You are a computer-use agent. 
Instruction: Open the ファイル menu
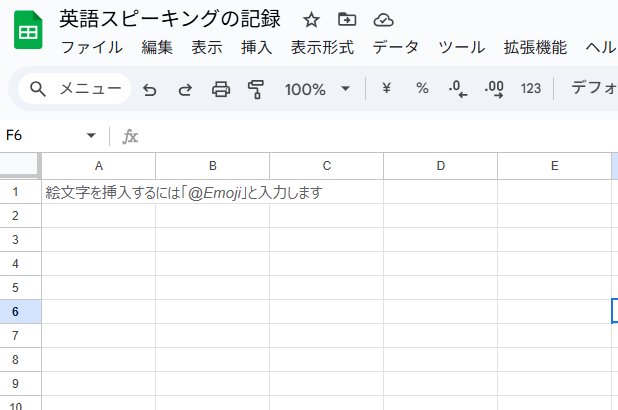pyautogui.click(x=91, y=47)
